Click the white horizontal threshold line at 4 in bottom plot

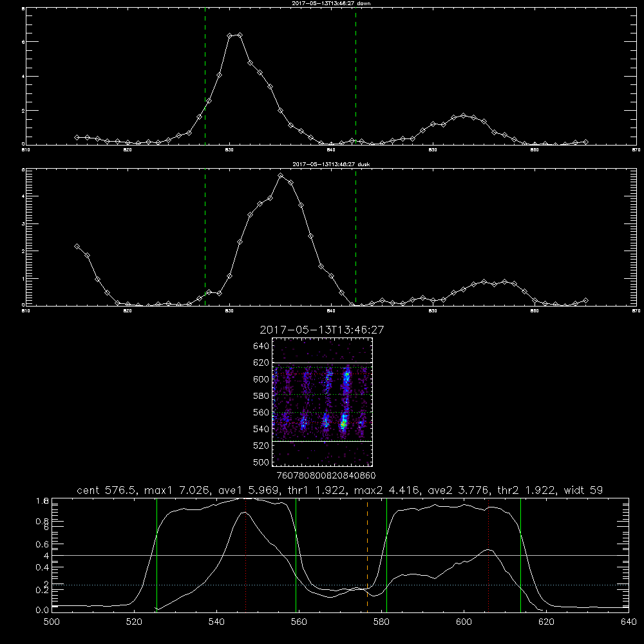click(x=340, y=555)
